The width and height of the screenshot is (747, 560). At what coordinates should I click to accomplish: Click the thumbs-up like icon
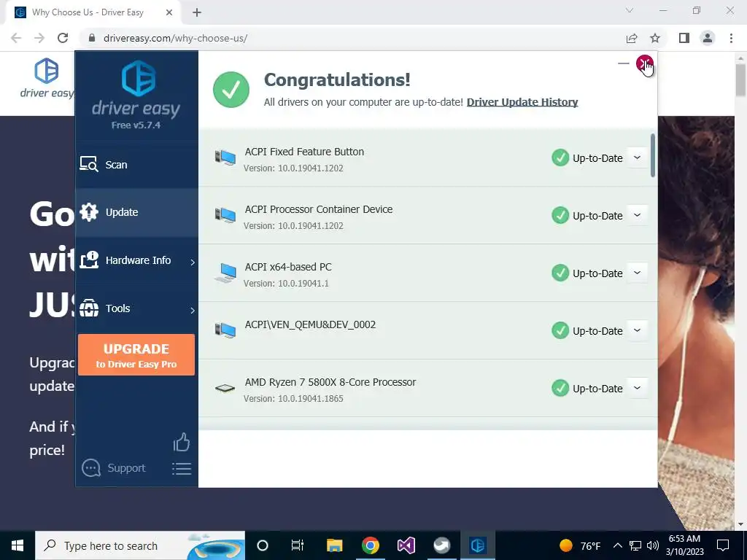[x=182, y=443]
